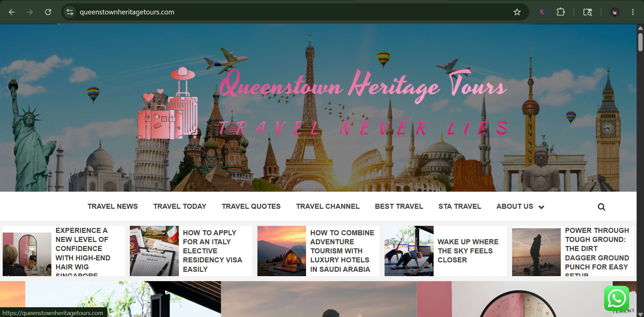Expand the About Us dropdown chevron
The width and height of the screenshot is (644, 317).
click(541, 207)
